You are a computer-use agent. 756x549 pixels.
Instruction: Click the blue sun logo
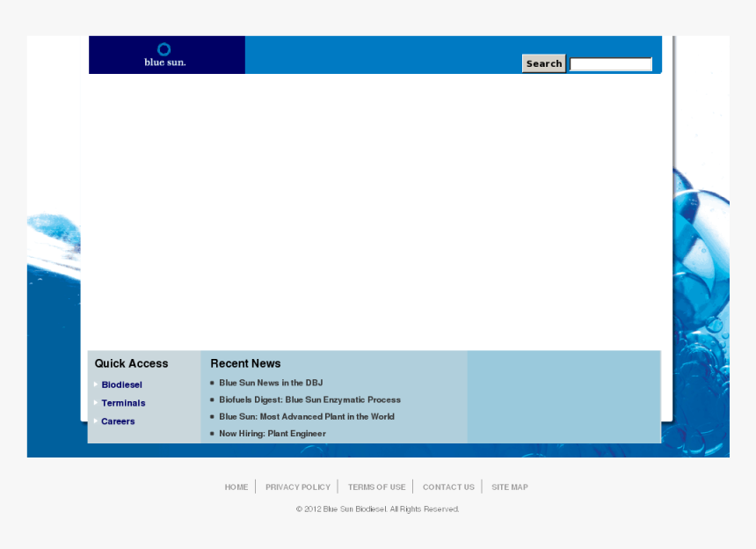point(165,54)
